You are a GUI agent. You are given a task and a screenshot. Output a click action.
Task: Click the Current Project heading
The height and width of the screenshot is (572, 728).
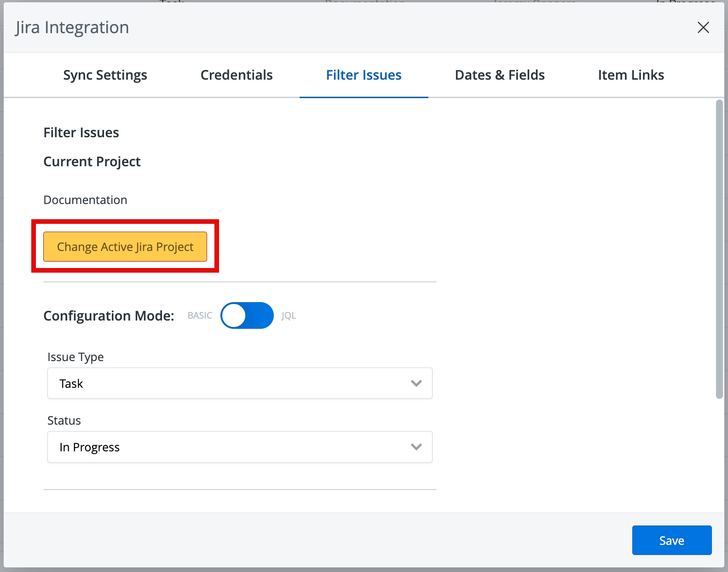click(x=92, y=162)
